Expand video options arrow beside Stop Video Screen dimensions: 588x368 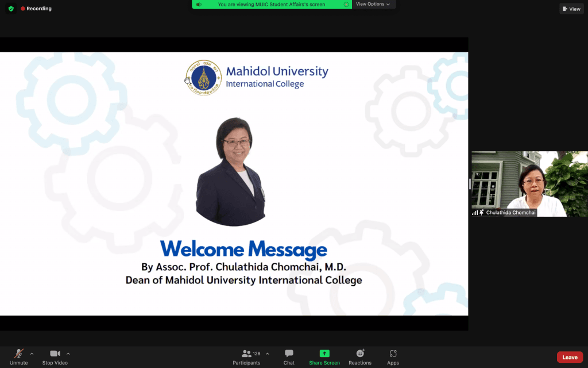click(68, 354)
